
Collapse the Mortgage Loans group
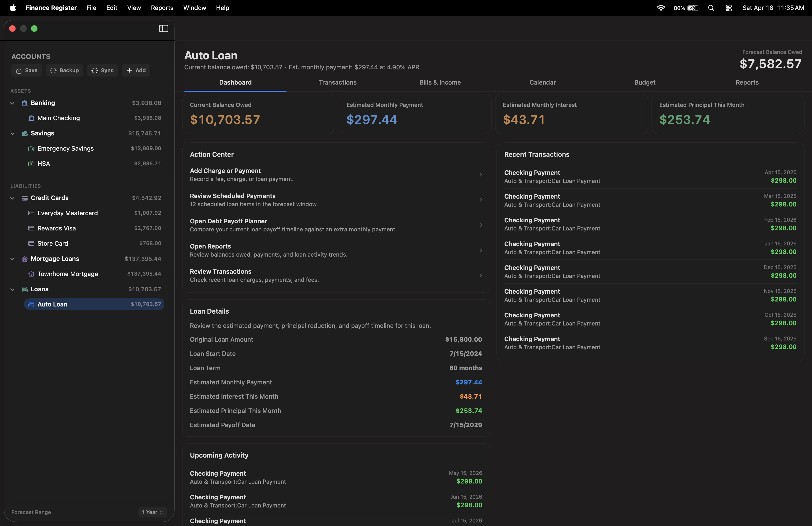12,259
